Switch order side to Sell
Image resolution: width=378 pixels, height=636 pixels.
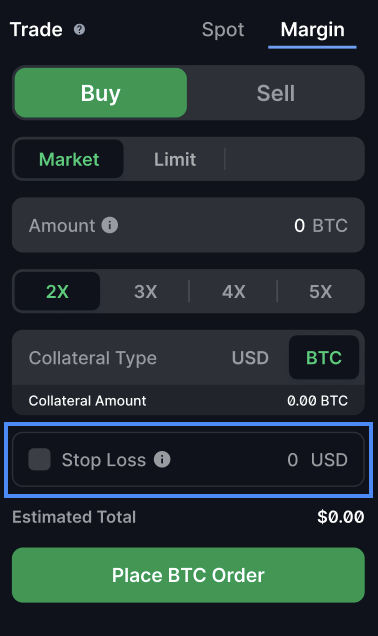[276, 93]
